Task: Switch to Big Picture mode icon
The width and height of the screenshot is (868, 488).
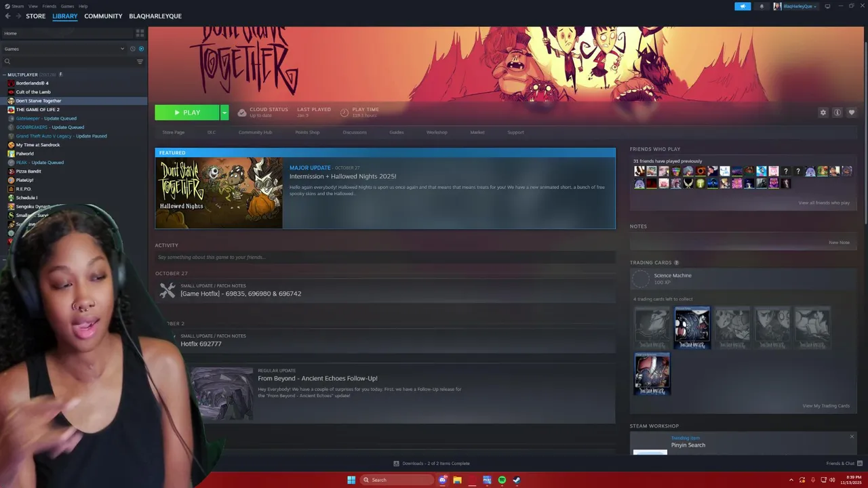Action: click(x=827, y=6)
